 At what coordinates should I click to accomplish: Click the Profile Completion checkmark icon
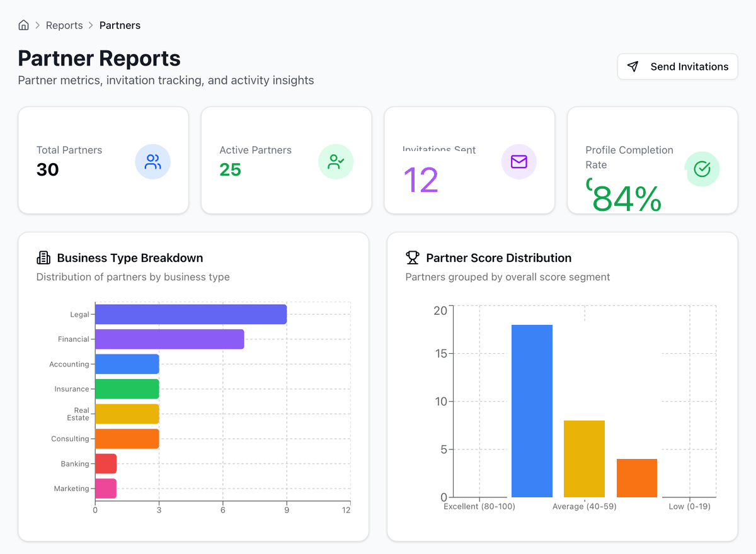[702, 169]
